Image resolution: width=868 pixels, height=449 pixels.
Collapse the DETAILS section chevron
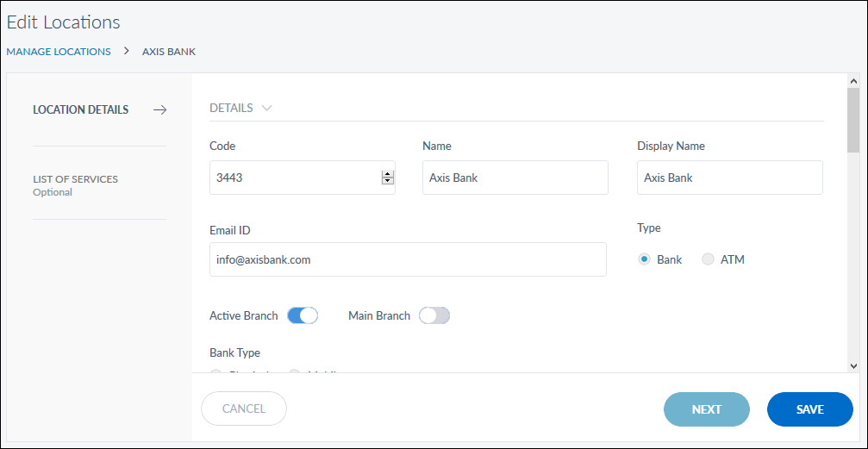(266, 109)
